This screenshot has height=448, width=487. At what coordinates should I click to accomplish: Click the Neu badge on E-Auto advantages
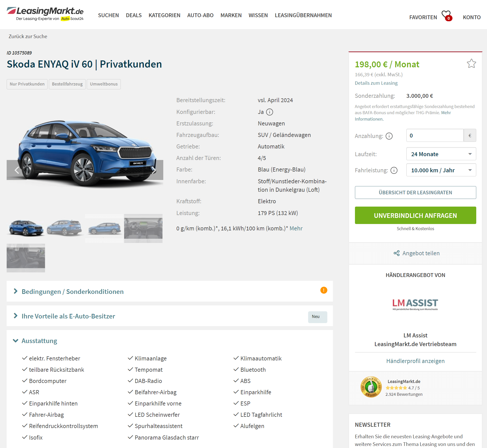coord(317,317)
